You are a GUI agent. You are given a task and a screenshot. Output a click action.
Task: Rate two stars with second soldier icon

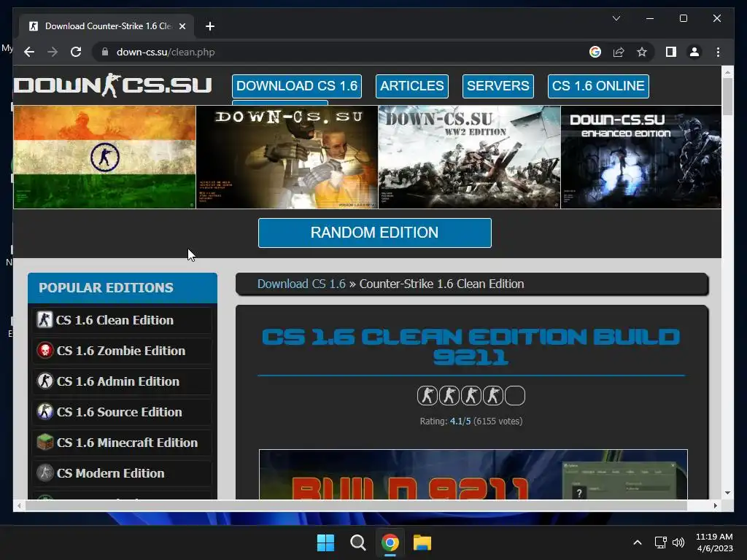click(449, 396)
